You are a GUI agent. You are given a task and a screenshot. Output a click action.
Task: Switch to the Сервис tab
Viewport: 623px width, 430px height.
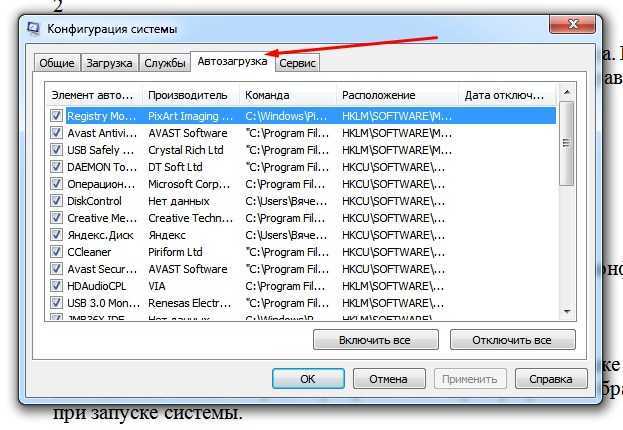click(297, 63)
